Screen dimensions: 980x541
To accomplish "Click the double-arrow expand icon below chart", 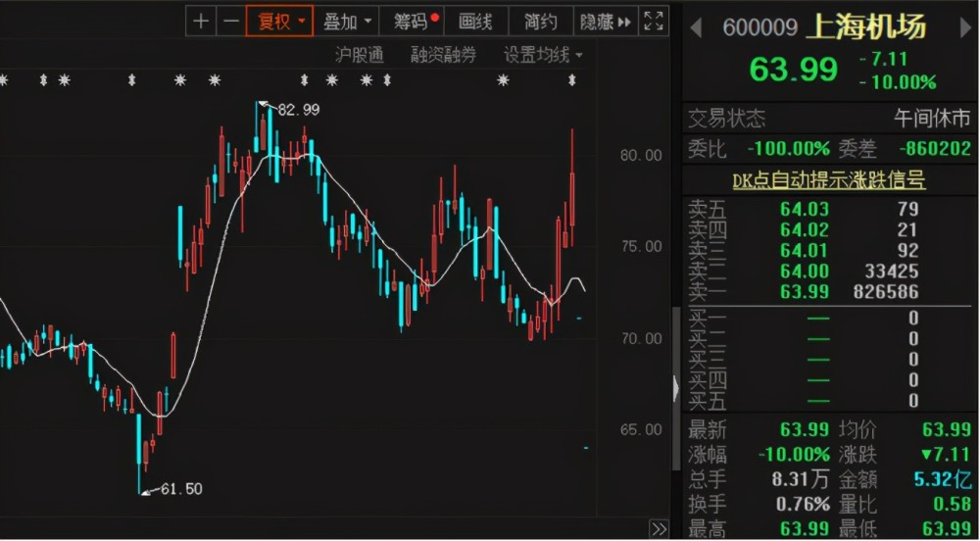I will click(x=660, y=529).
